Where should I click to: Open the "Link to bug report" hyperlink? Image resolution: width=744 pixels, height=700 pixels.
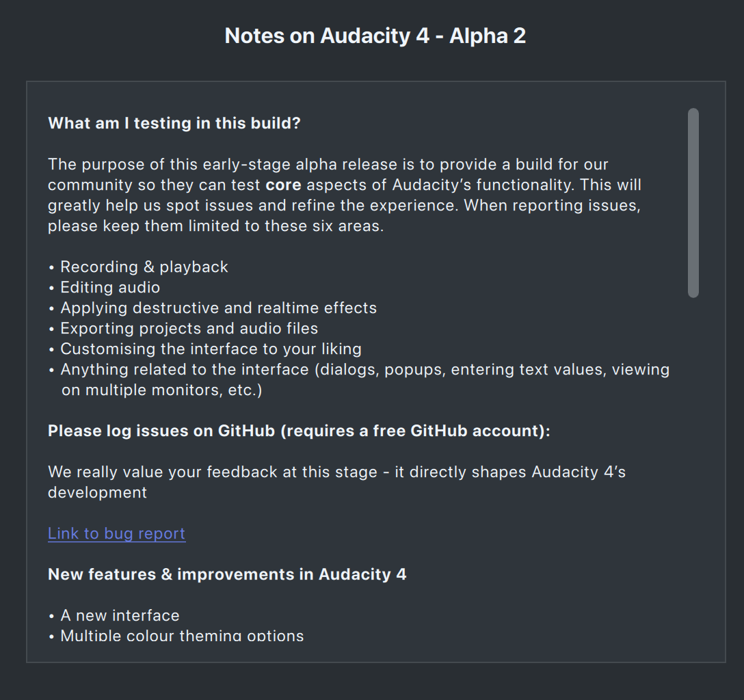pos(116,534)
